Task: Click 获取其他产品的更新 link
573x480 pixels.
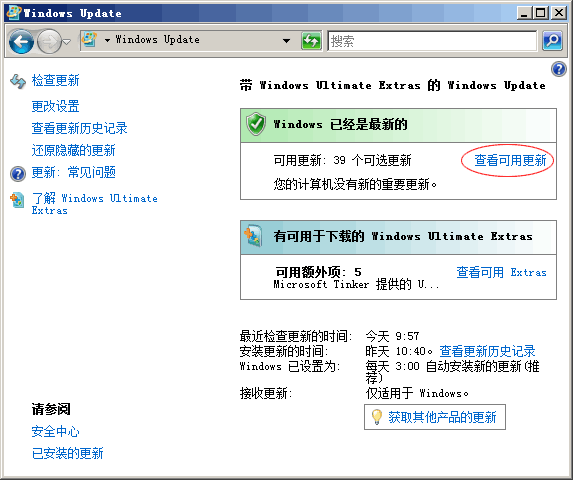Action: (442, 417)
